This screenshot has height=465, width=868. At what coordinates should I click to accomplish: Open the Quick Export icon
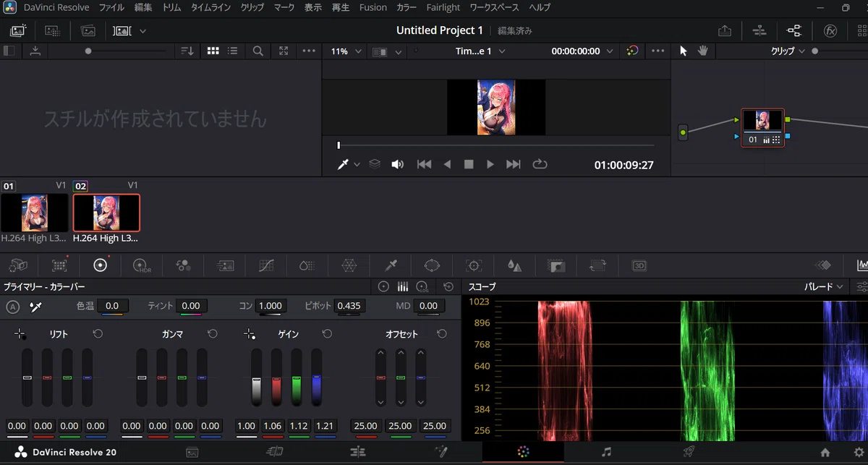coord(725,31)
